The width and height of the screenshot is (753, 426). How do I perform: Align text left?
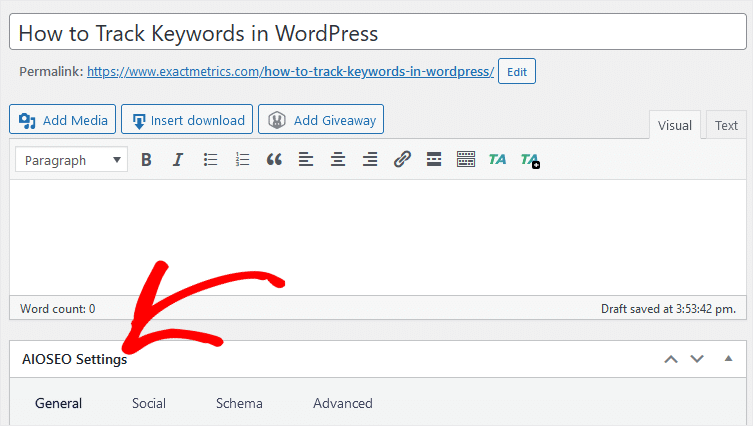(x=306, y=159)
